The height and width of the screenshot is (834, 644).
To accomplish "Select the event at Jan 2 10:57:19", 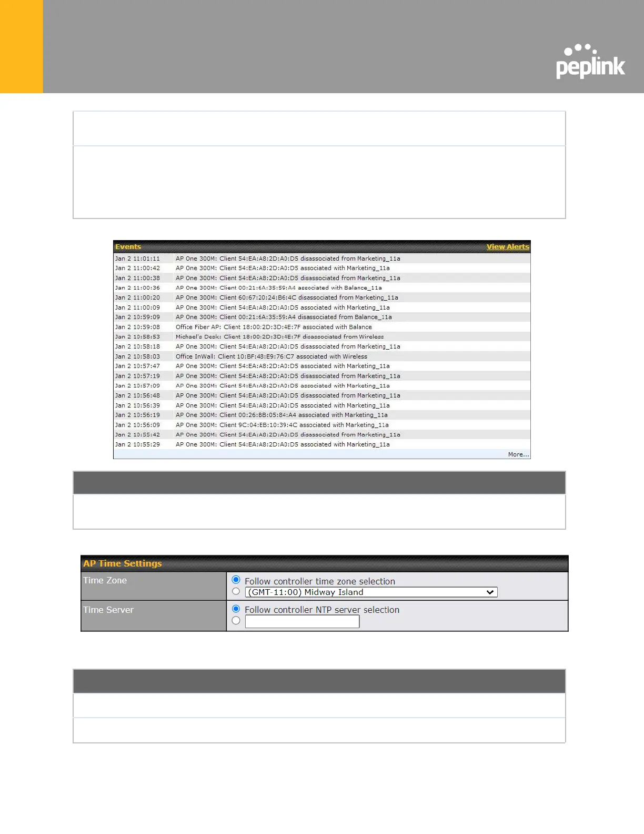I will pyautogui.click(x=322, y=376).
